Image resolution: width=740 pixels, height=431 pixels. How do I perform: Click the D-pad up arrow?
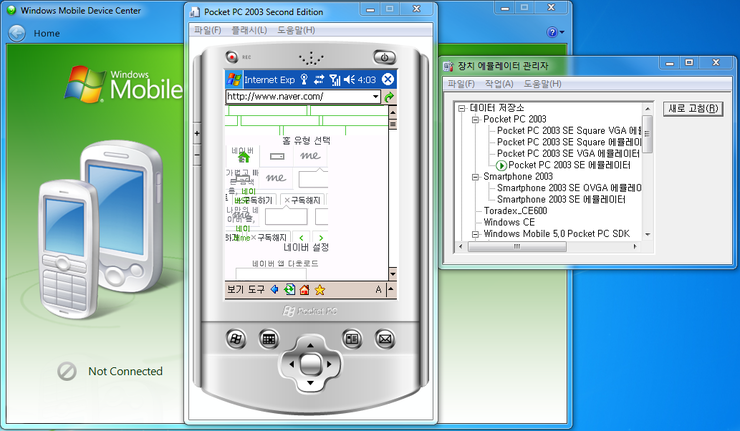(310, 346)
